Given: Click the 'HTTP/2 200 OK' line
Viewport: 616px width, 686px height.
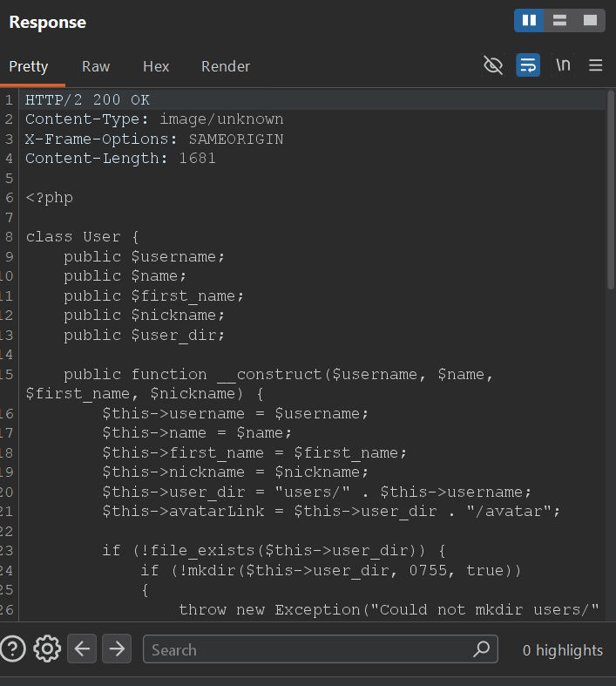Looking at the screenshot, I should [x=87, y=100].
